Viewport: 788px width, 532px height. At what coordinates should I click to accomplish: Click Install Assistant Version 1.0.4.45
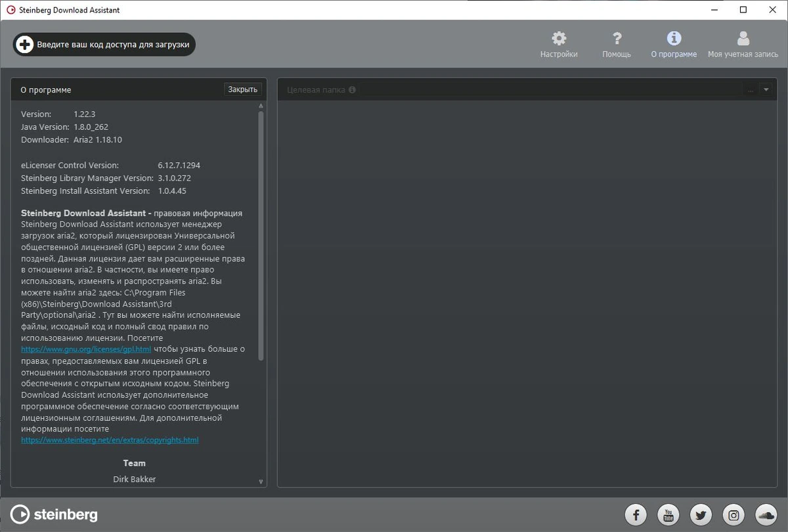click(x=172, y=191)
